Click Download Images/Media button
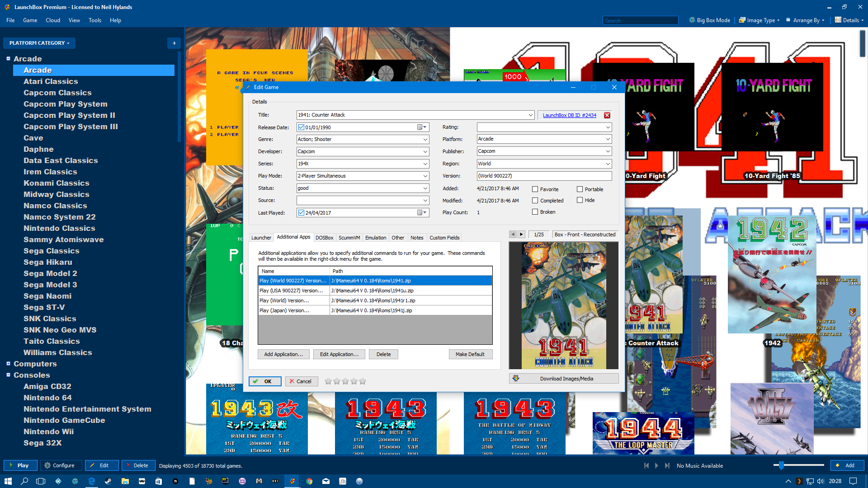This screenshot has width=868, height=488. click(x=564, y=379)
